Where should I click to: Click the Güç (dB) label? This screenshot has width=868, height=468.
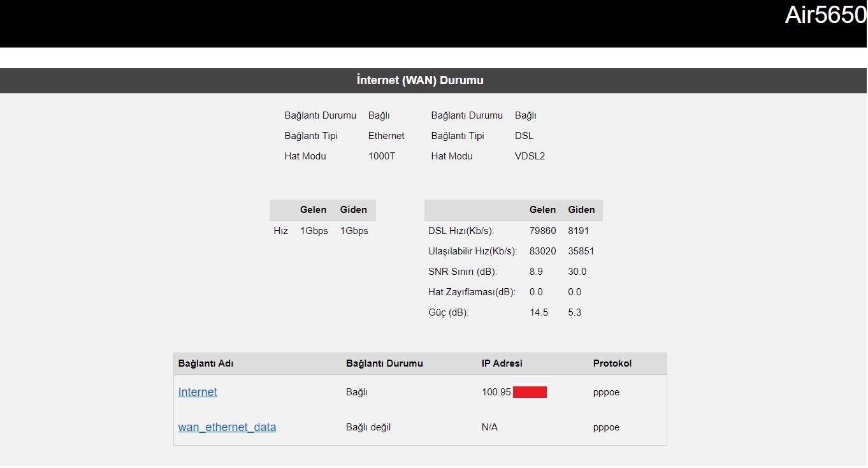(x=448, y=312)
